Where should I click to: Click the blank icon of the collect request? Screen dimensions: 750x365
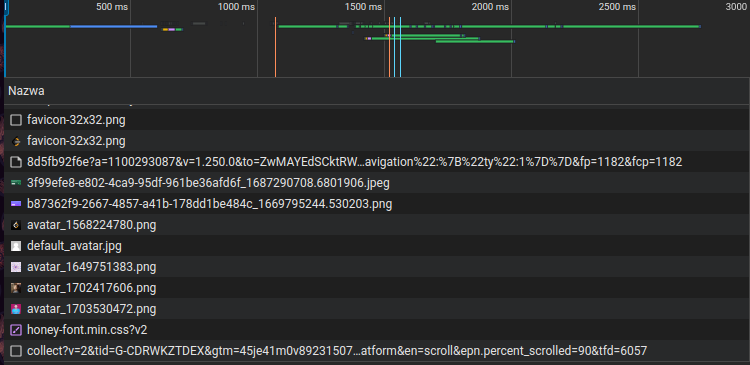16,351
